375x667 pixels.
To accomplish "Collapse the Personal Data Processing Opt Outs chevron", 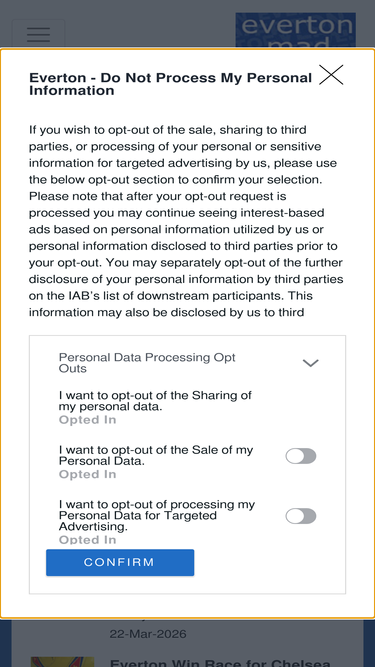I will [x=310, y=363].
